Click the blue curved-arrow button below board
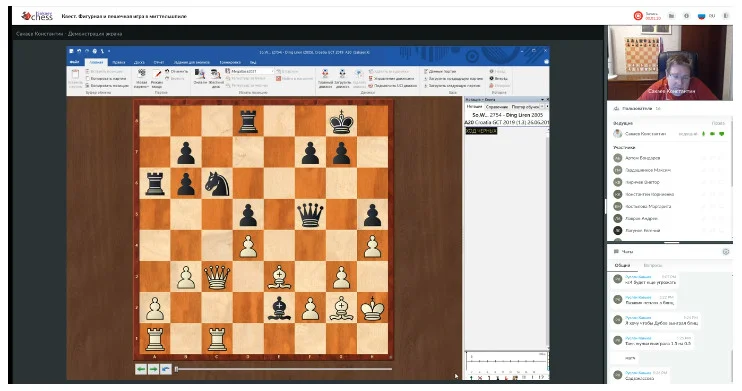 coord(165,369)
